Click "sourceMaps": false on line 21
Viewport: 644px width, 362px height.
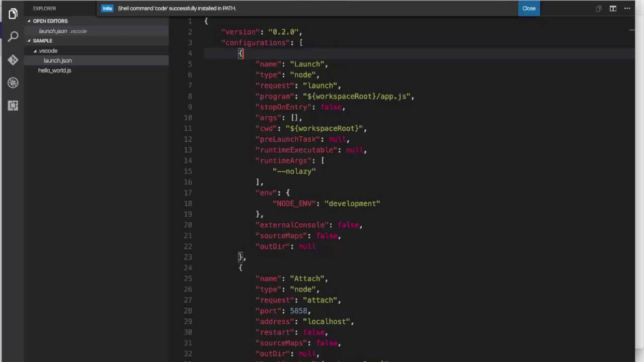[298, 236]
